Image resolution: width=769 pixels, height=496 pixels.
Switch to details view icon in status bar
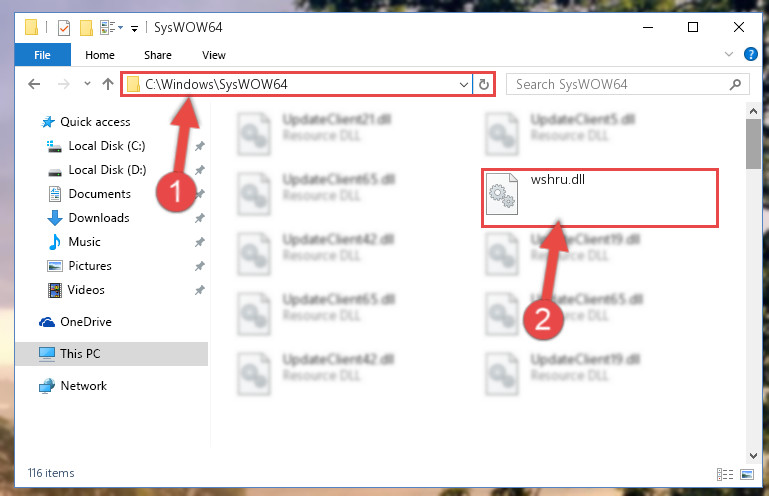pyautogui.click(x=725, y=474)
